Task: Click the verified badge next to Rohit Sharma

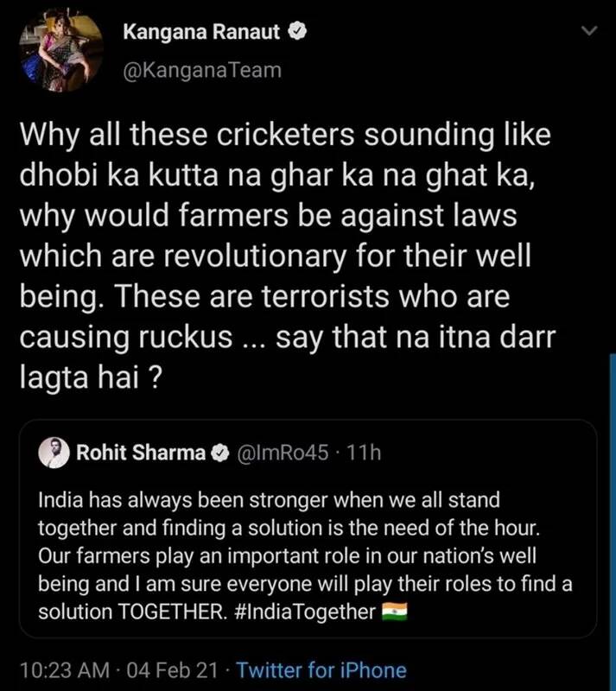Action: click(221, 453)
